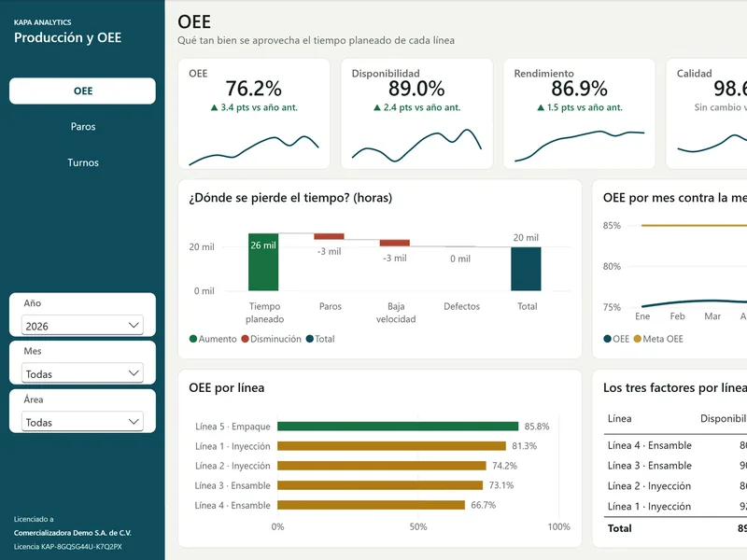The width and height of the screenshot is (747, 560).
Task: Select the Línea 2 · Inyección bar
Action: point(382,466)
